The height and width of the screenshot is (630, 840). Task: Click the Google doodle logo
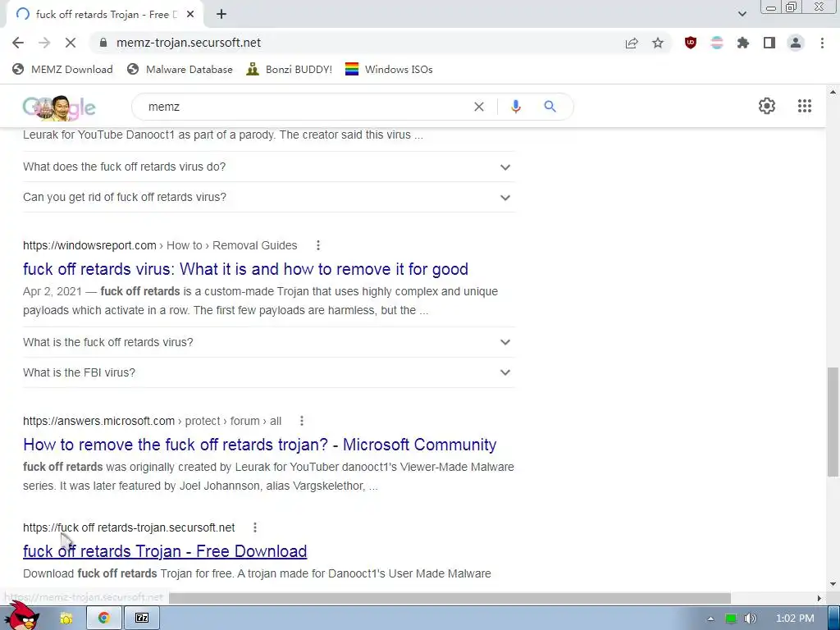(x=59, y=107)
